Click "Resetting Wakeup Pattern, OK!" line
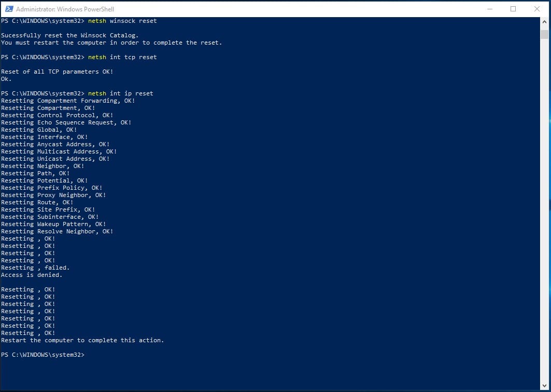 coord(53,225)
